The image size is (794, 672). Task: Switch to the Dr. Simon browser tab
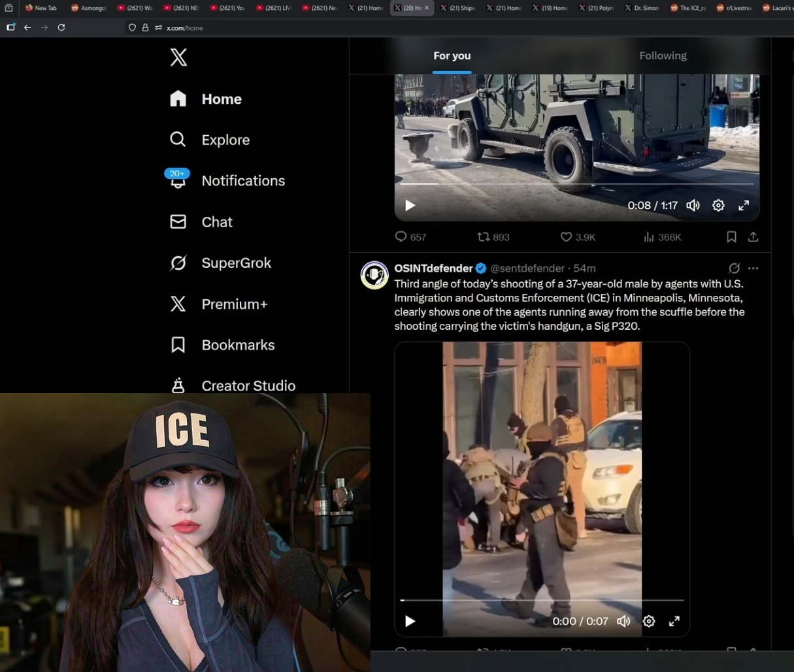642,8
